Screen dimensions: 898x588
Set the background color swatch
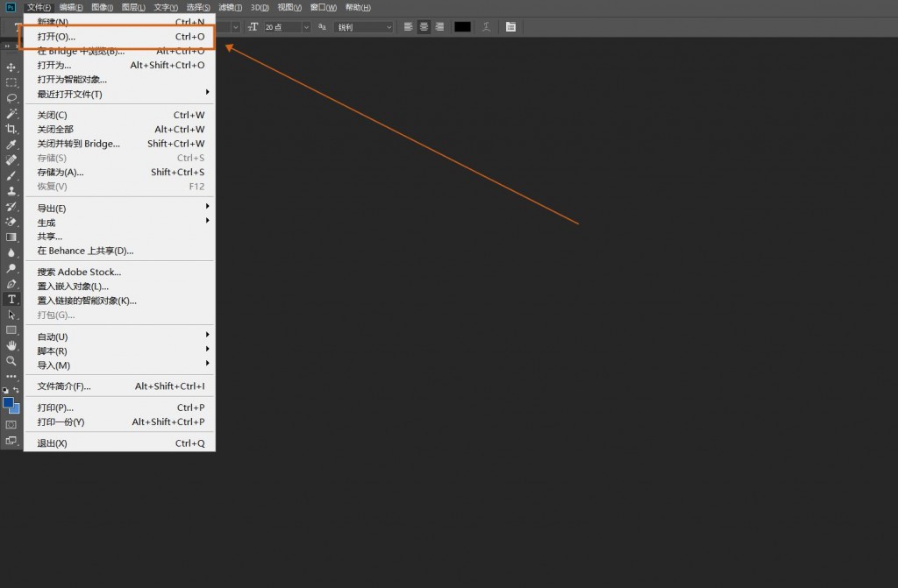point(16,409)
